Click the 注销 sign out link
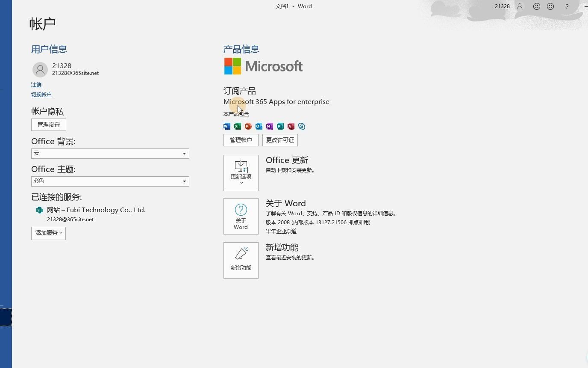The image size is (588, 368). (36, 85)
